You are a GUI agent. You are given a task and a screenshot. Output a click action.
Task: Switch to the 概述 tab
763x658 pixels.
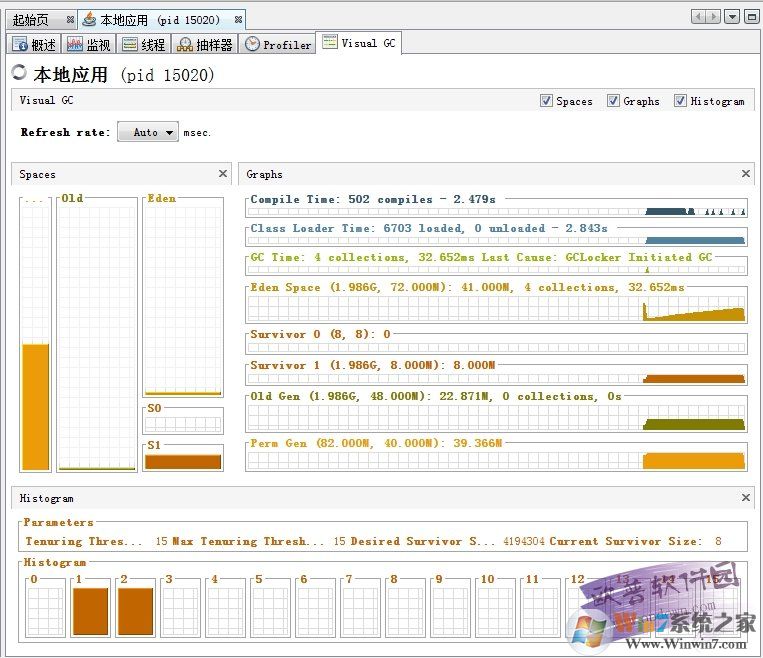coord(35,45)
